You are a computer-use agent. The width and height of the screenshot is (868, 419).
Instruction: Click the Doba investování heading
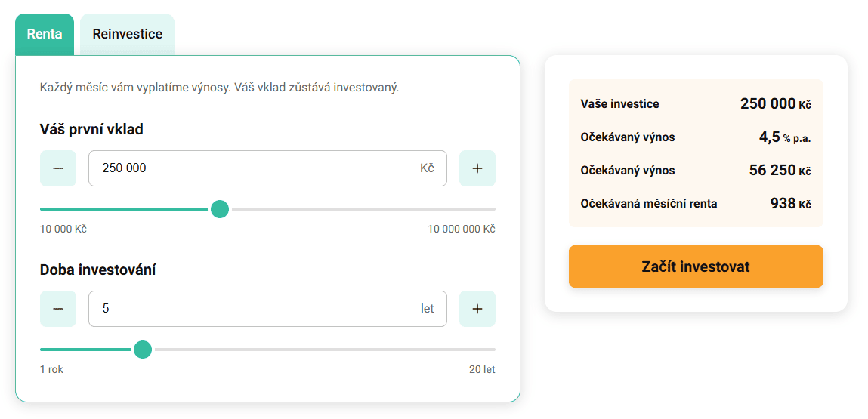coord(97,270)
